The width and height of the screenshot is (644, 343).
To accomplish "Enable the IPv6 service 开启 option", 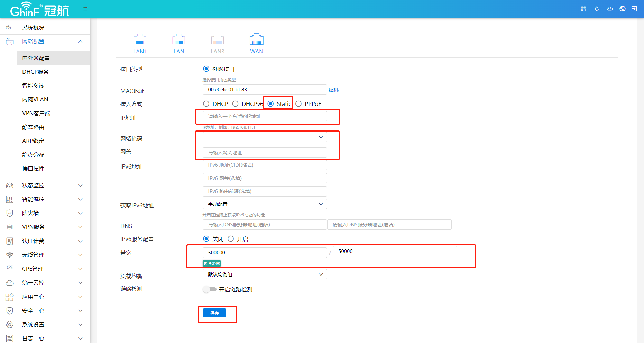I will (231, 239).
